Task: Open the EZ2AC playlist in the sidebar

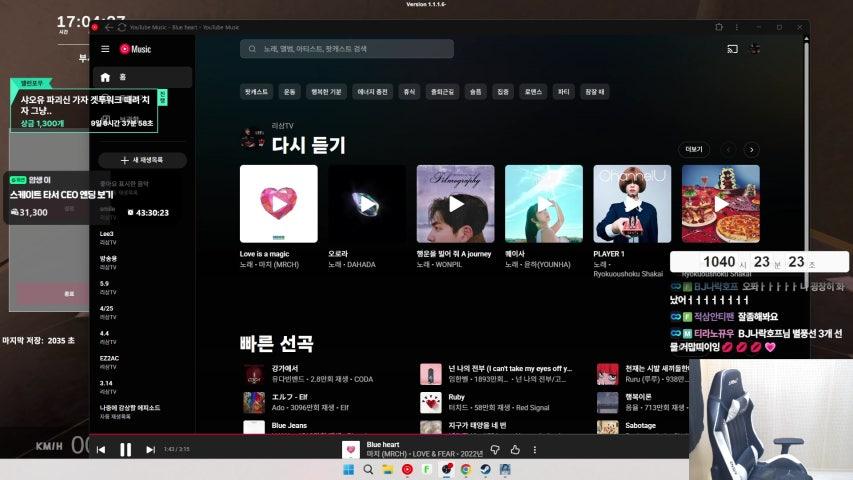Action: point(141,362)
